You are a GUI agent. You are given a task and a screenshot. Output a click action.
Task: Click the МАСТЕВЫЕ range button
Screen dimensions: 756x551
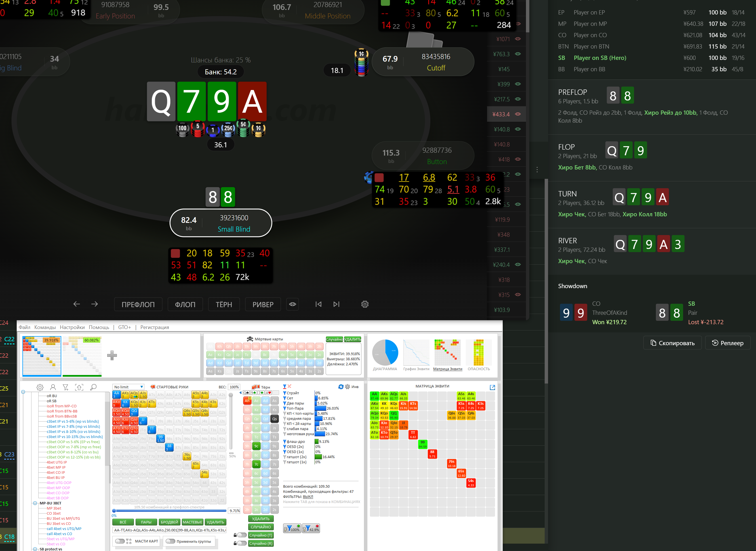point(192,522)
